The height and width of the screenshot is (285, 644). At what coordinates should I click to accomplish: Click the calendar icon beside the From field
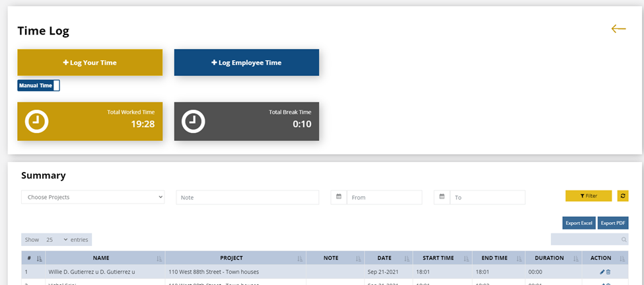339,197
